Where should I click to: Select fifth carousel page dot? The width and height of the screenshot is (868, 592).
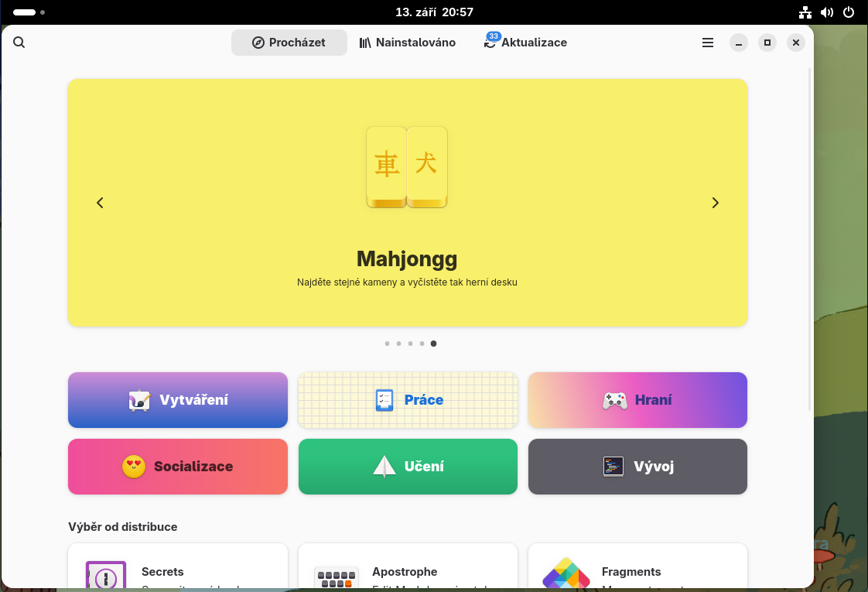(433, 344)
